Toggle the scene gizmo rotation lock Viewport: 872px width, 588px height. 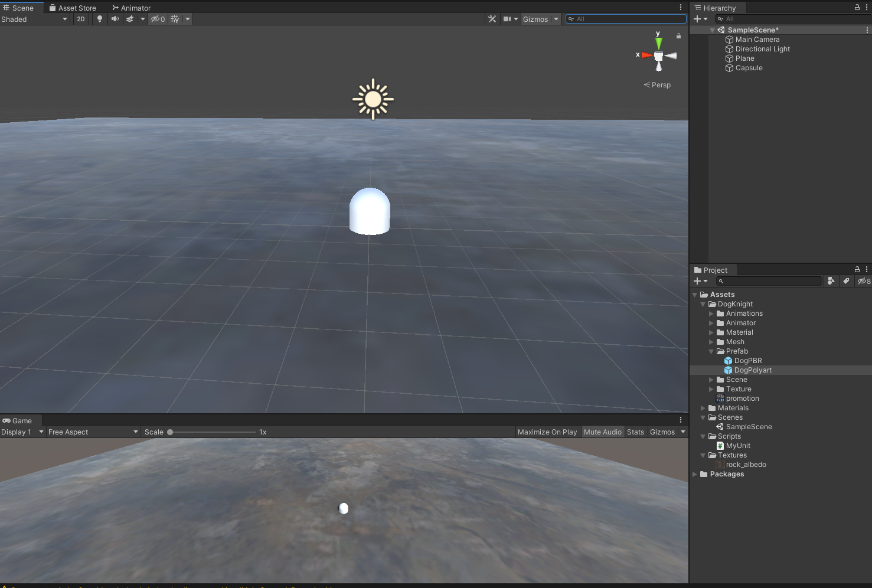point(678,36)
